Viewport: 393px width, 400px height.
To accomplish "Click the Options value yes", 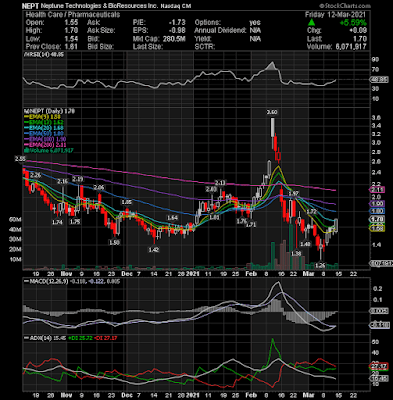I will (255, 22).
